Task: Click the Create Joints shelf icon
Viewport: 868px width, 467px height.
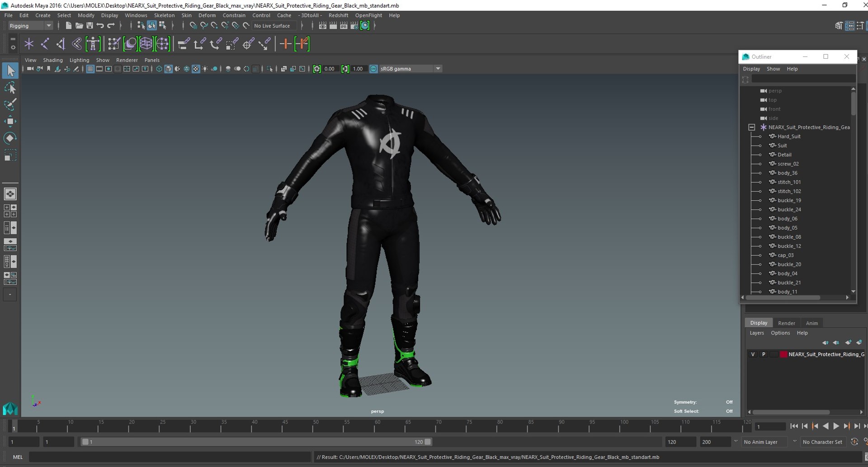Action: click(x=45, y=44)
